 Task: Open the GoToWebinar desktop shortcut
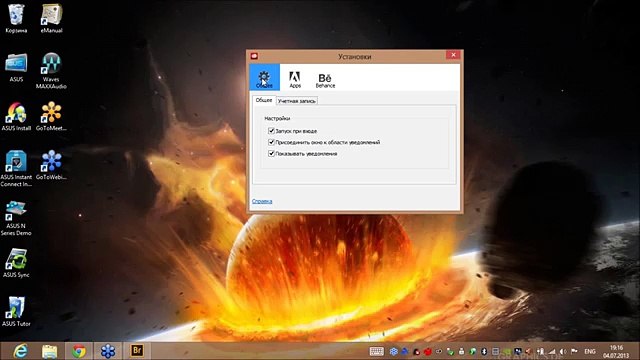51,165
